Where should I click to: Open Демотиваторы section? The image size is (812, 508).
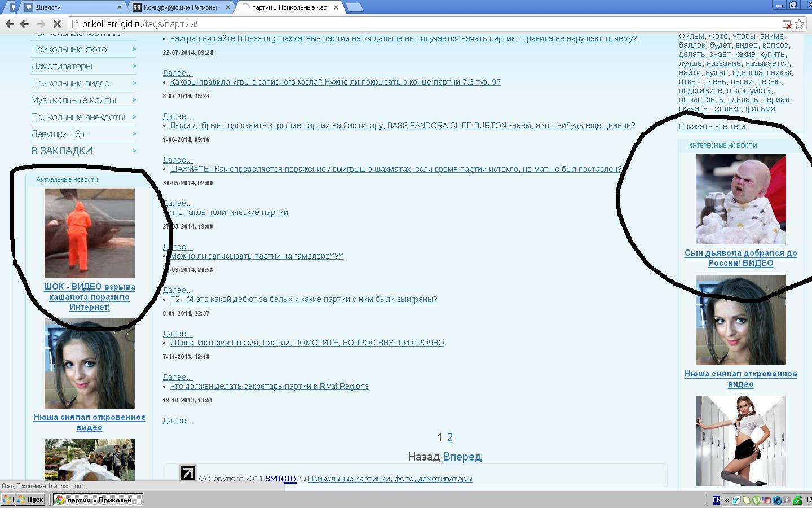coord(61,66)
